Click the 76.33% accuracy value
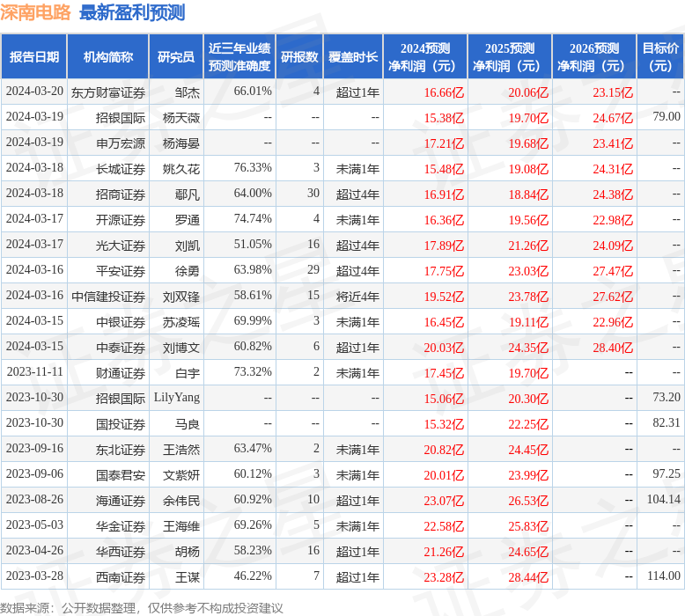The image size is (685, 616). (x=253, y=168)
